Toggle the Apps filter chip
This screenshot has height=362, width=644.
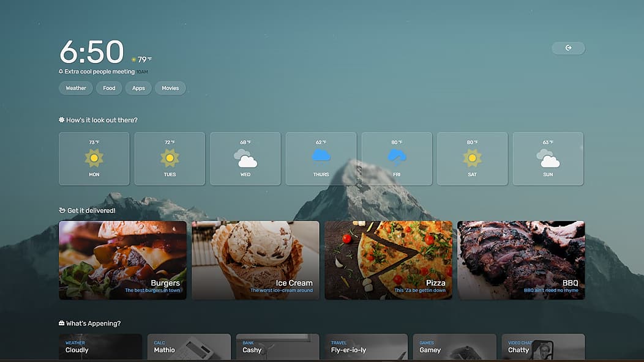(x=138, y=87)
